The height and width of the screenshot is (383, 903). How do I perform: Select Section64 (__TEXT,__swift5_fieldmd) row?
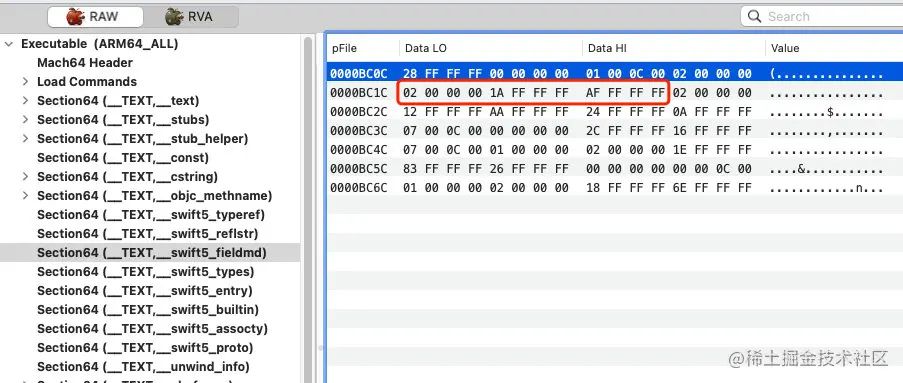tap(151, 253)
